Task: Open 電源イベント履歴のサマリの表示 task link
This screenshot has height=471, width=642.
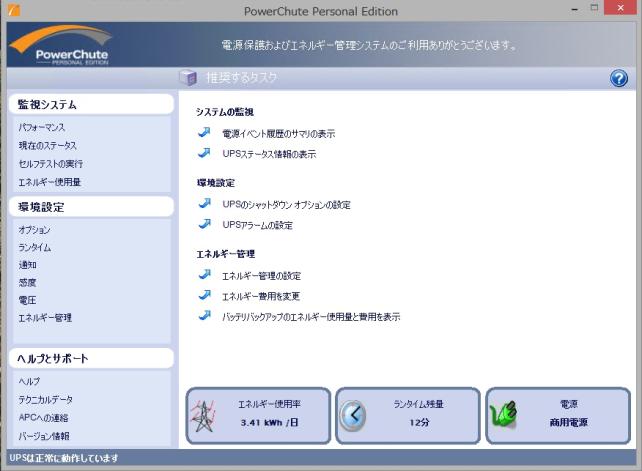Action: point(278,134)
